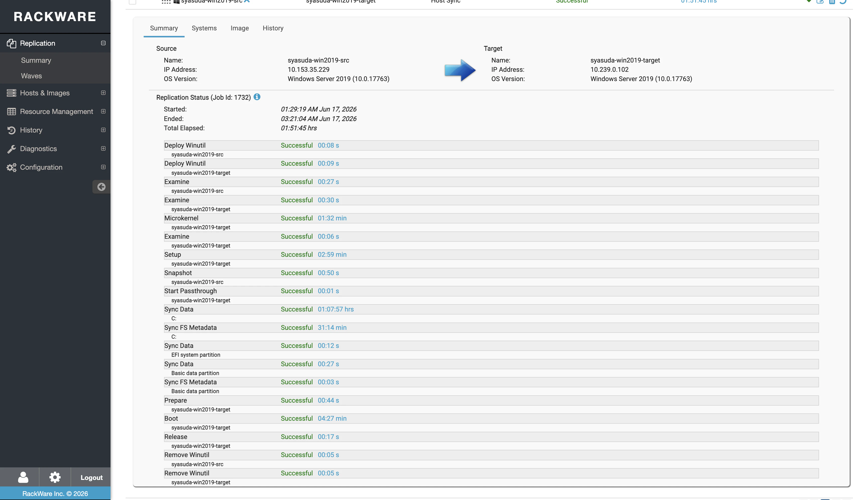The height and width of the screenshot is (500, 868).
Task: Select target IP address 10.239.0.102
Action: coord(609,69)
